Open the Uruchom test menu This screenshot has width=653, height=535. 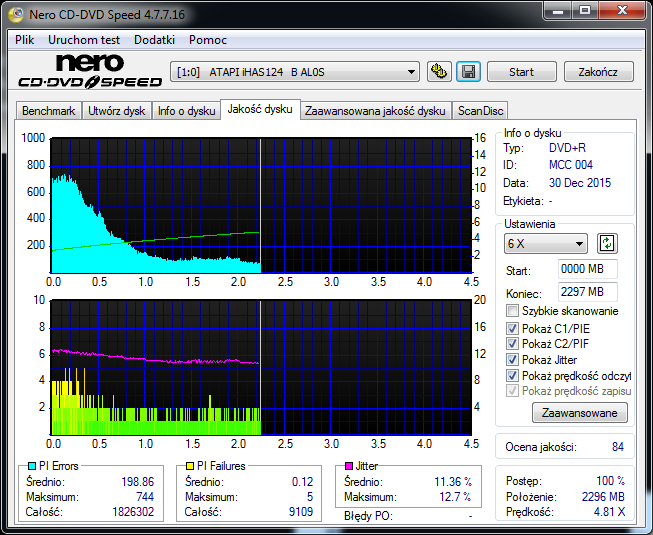[x=84, y=40]
